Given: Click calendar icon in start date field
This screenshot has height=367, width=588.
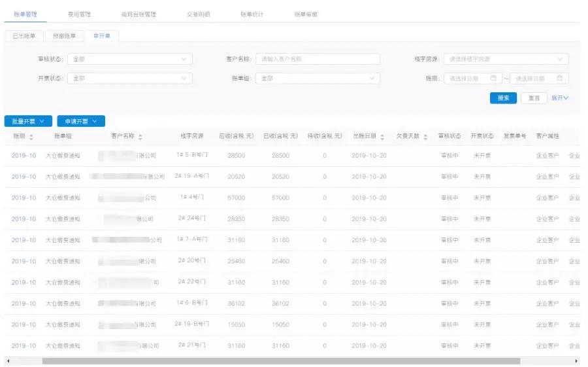Looking at the screenshot, I should (x=493, y=79).
